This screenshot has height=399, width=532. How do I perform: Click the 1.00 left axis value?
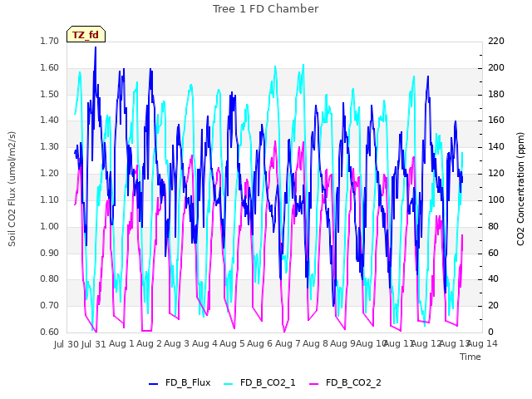[x=50, y=226]
